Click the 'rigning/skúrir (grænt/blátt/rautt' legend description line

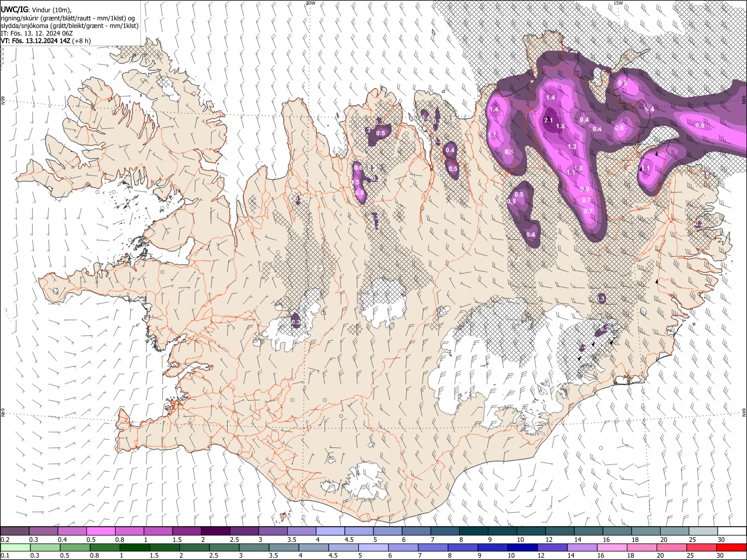(69, 17)
